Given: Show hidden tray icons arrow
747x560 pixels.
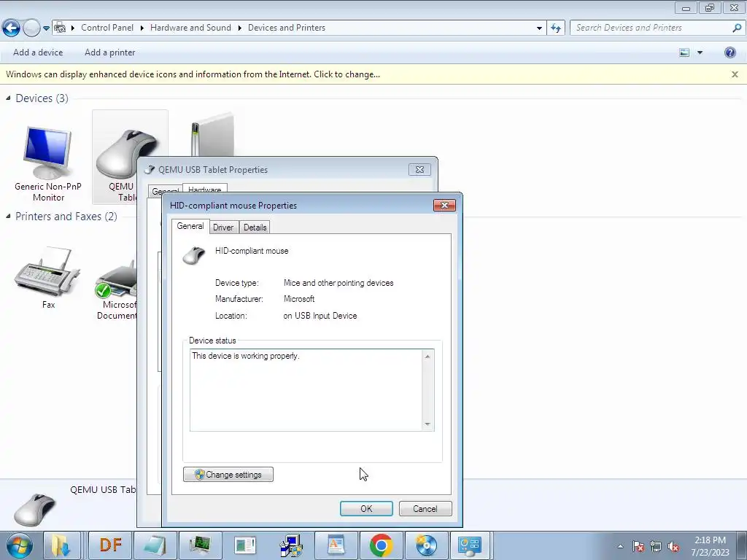Looking at the screenshot, I should tap(620, 546).
